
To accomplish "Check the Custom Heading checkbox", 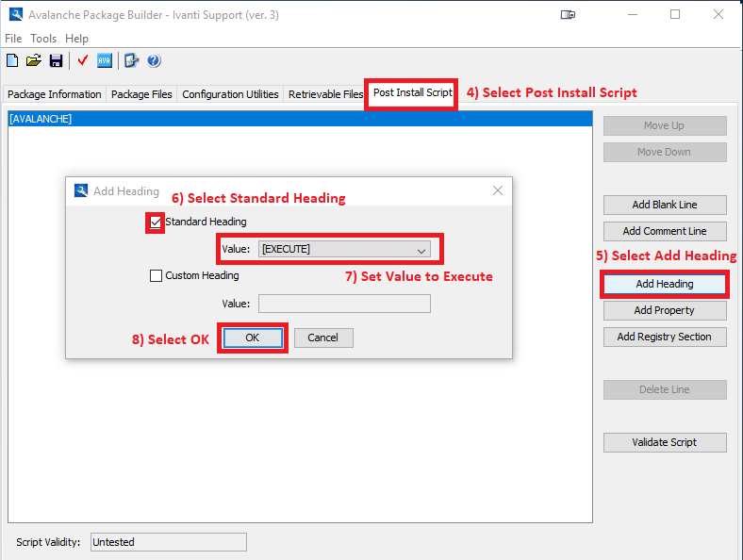I will [x=156, y=275].
